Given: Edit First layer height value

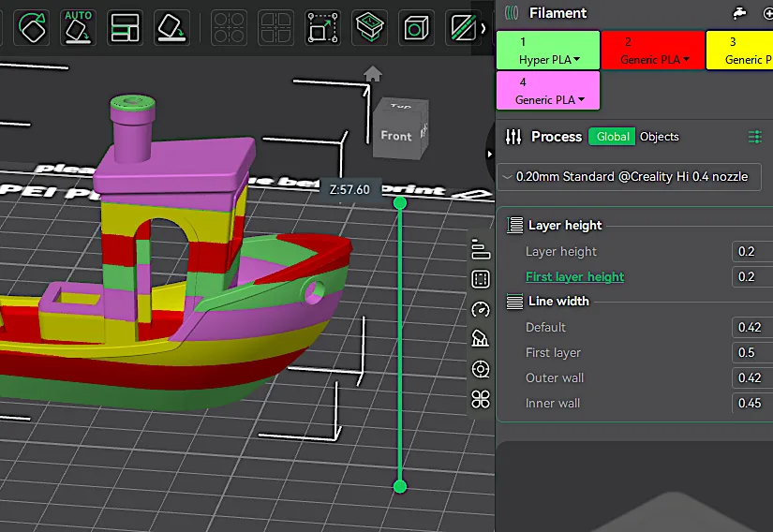Looking at the screenshot, I should point(752,277).
